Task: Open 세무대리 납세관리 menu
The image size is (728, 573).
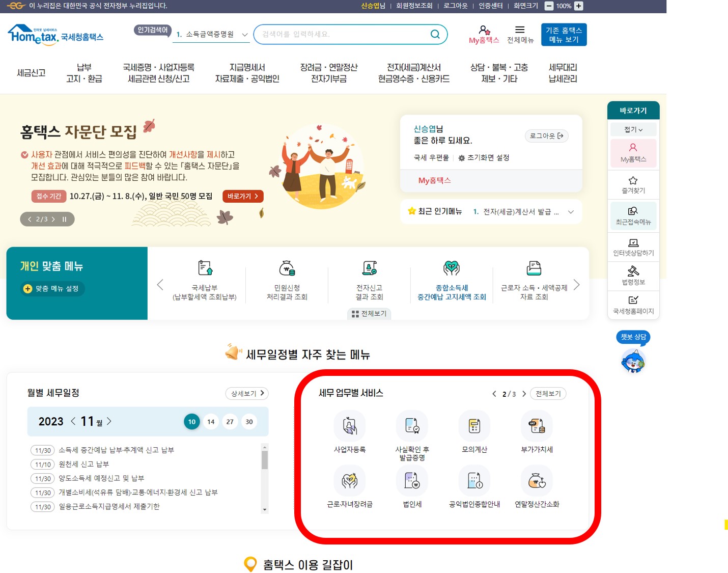Action: click(x=563, y=73)
